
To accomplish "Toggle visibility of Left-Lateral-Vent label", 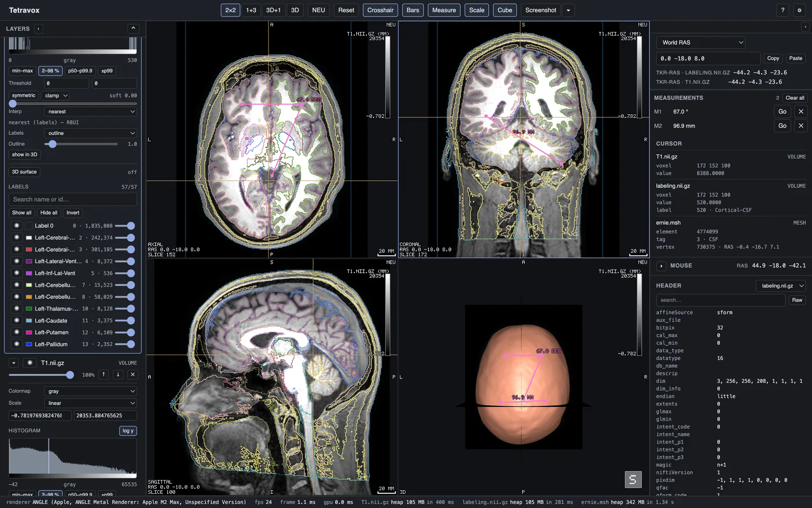I will click(x=17, y=262).
